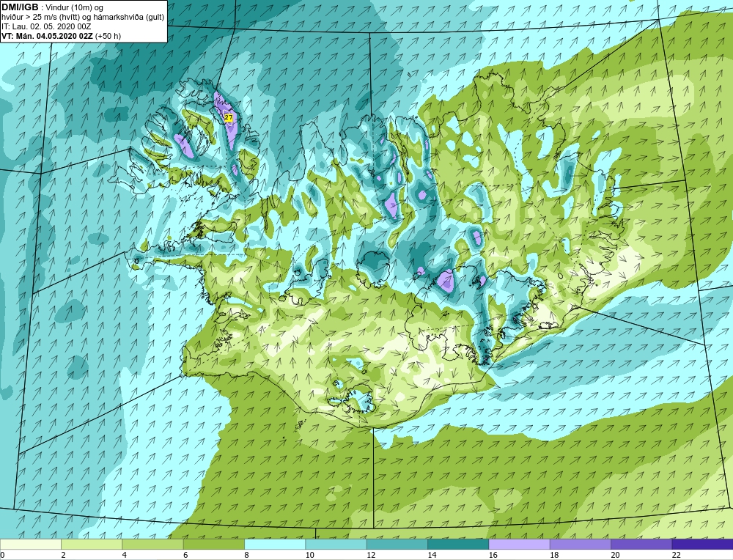Click the legend scale label 10
733x560 pixels.
tap(310, 555)
